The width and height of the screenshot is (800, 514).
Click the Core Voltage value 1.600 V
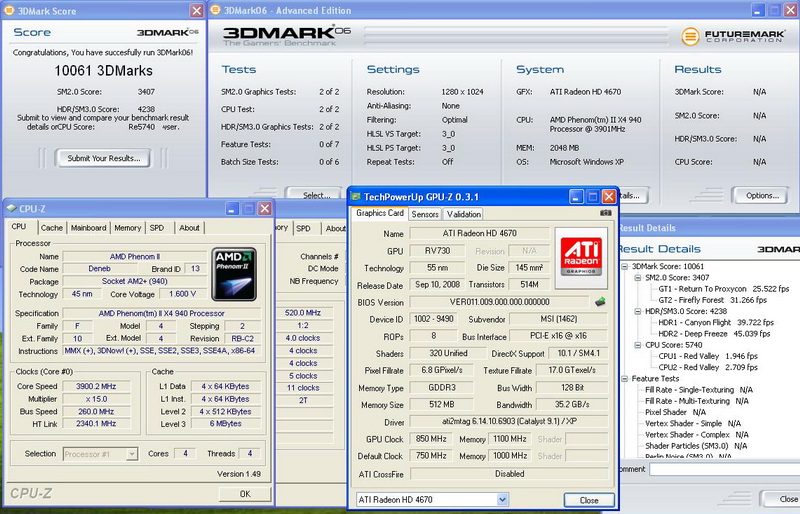point(182,294)
